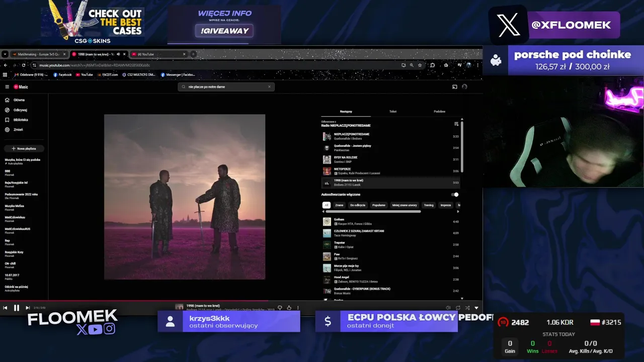Skip to the previous track
The image size is (644, 362).
click(x=5, y=308)
